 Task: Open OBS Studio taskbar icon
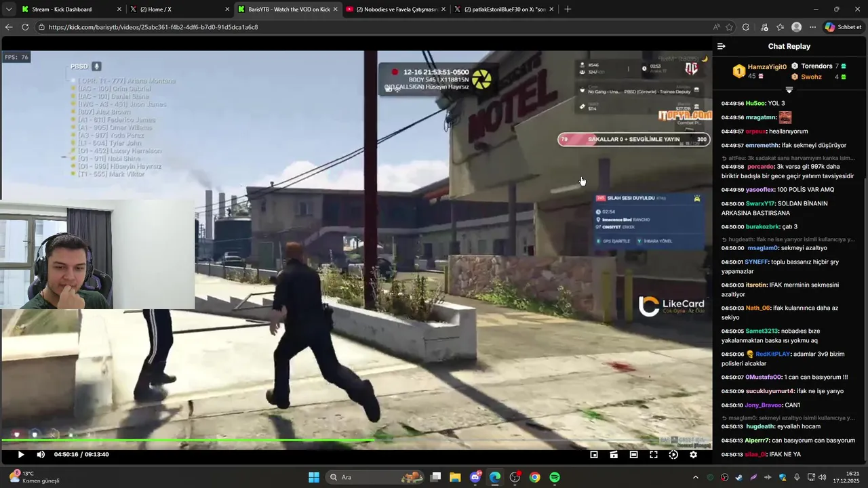515,477
